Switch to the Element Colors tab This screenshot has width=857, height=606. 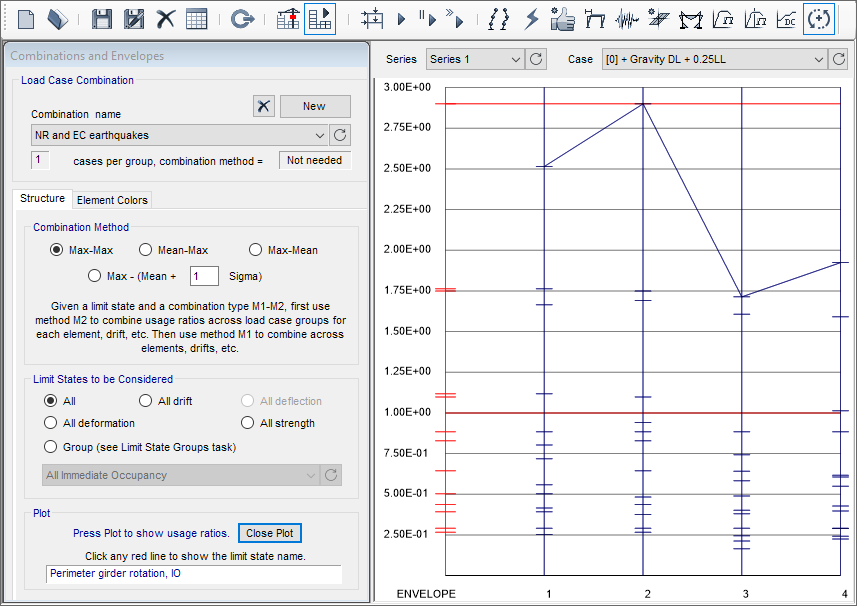(112, 200)
